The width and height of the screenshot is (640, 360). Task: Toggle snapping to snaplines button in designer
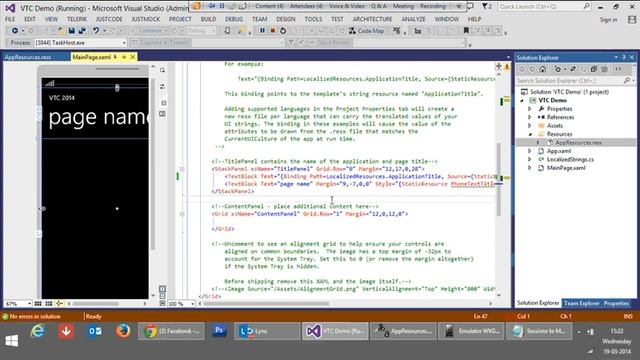59,304
